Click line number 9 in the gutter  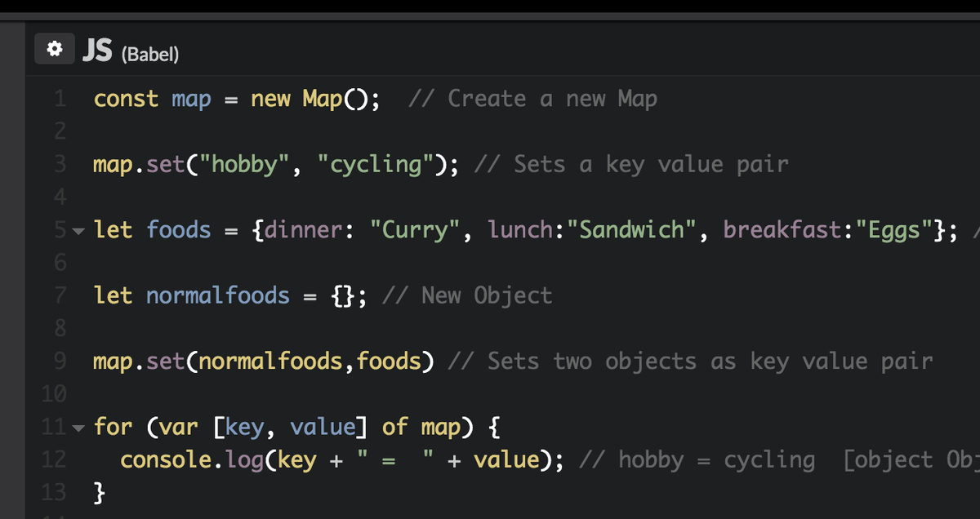(59, 361)
